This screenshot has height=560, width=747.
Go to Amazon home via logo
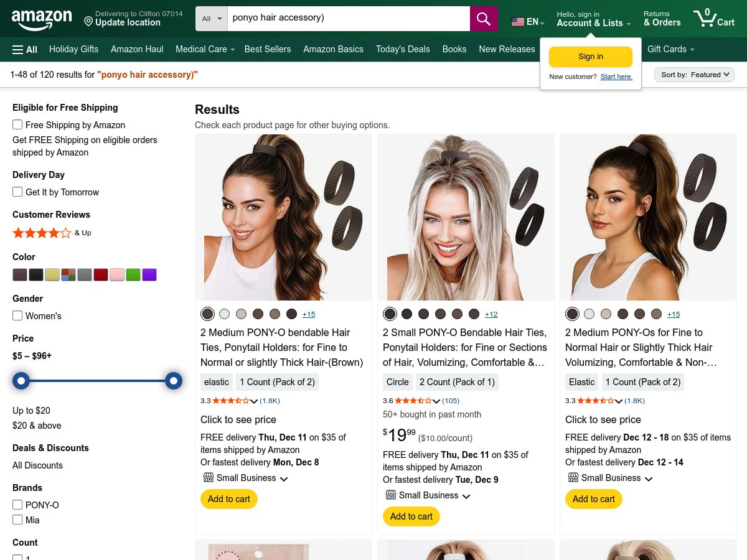point(42,19)
